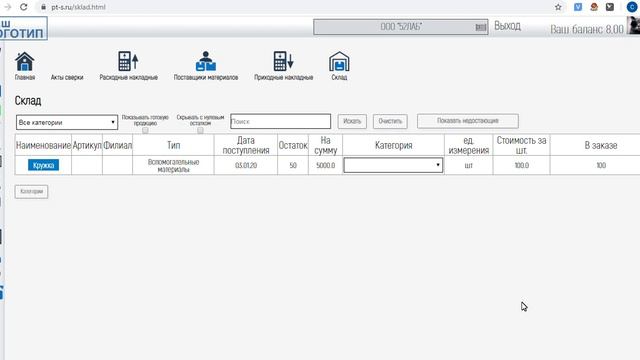Click sum value 5000.0

coord(325,165)
